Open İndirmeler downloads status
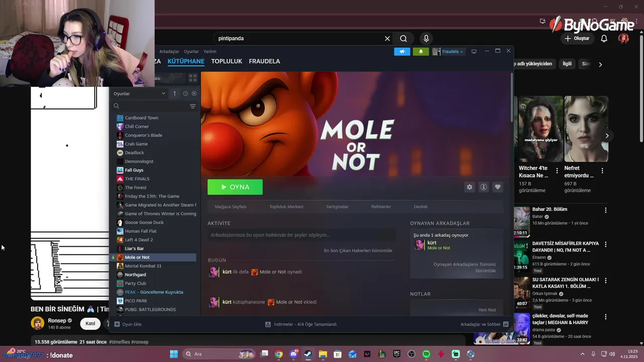The height and width of the screenshot is (362, 644). point(301,324)
